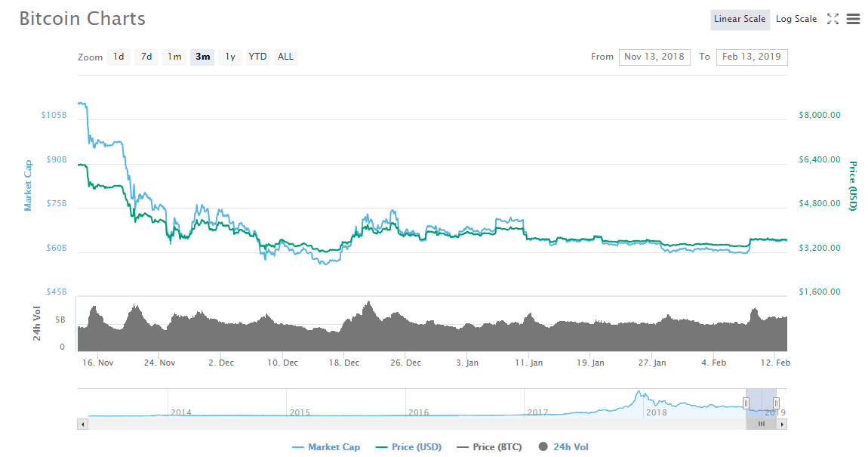
Task: Open the fullscreen chart icon
Action: point(833,19)
